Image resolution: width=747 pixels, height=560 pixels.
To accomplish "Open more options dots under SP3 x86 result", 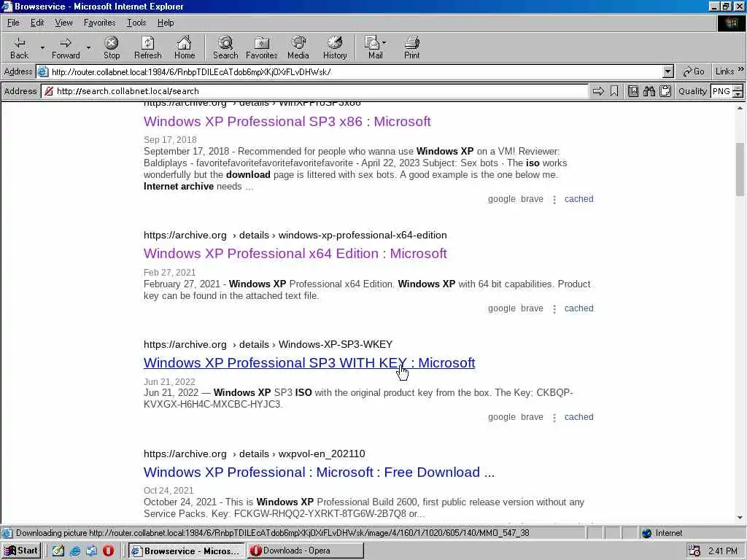I will click(x=554, y=200).
